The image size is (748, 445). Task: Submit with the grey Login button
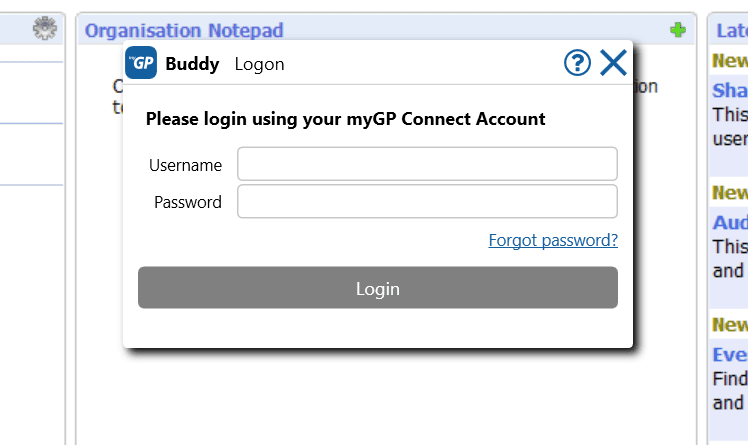point(378,288)
